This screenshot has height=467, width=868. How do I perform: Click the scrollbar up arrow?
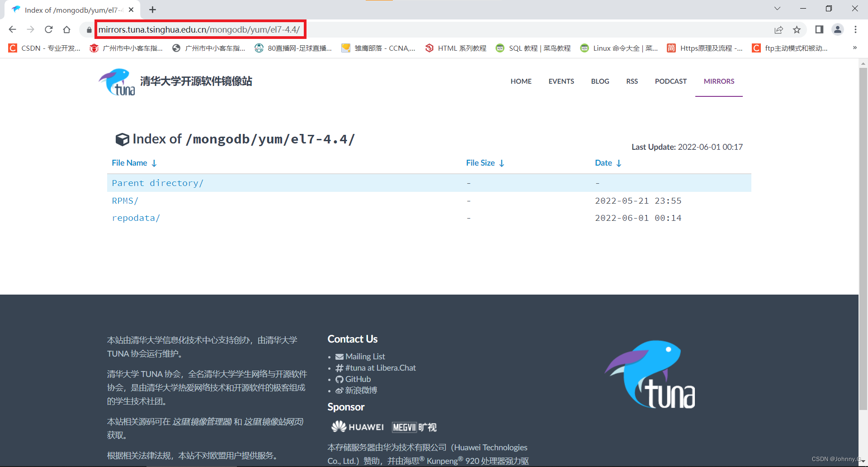pyautogui.click(x=863, y=63)
